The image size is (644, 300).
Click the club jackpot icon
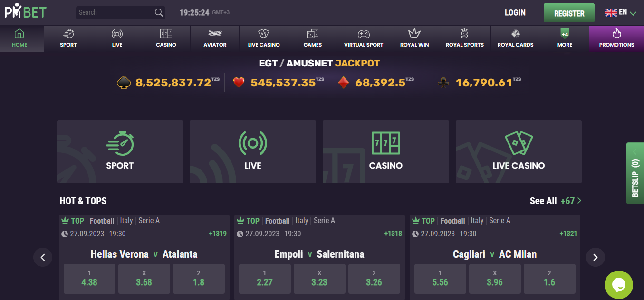[443, 83]
